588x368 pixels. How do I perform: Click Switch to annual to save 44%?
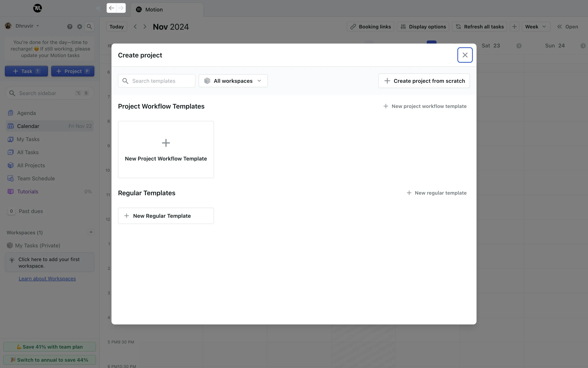tap(50, 360)
